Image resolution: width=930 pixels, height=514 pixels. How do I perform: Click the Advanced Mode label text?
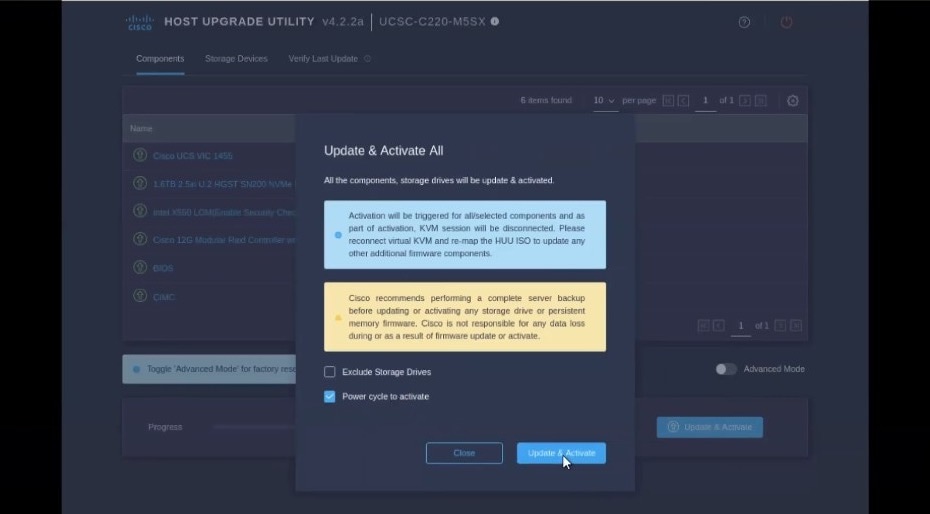point(774,369)
